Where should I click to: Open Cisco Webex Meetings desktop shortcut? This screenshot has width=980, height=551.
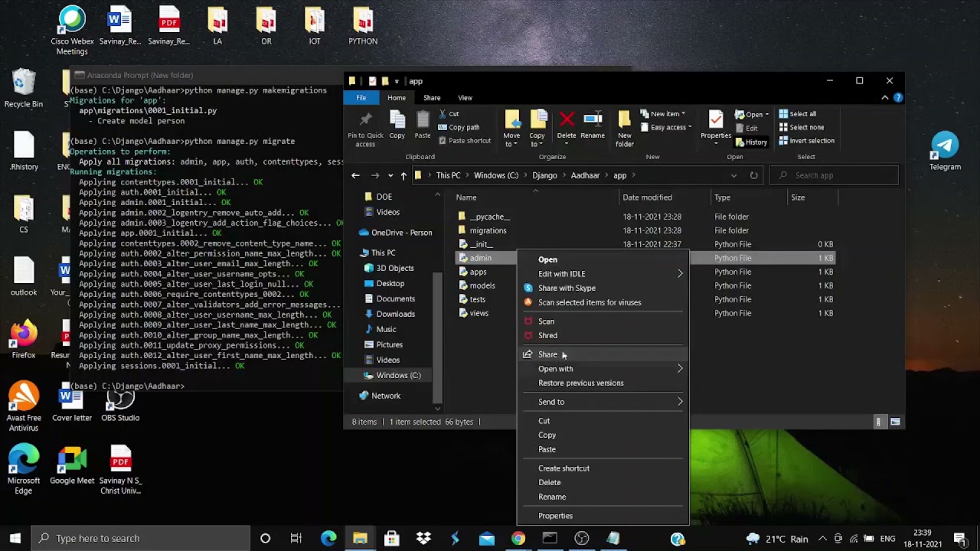tap(72, 31)
